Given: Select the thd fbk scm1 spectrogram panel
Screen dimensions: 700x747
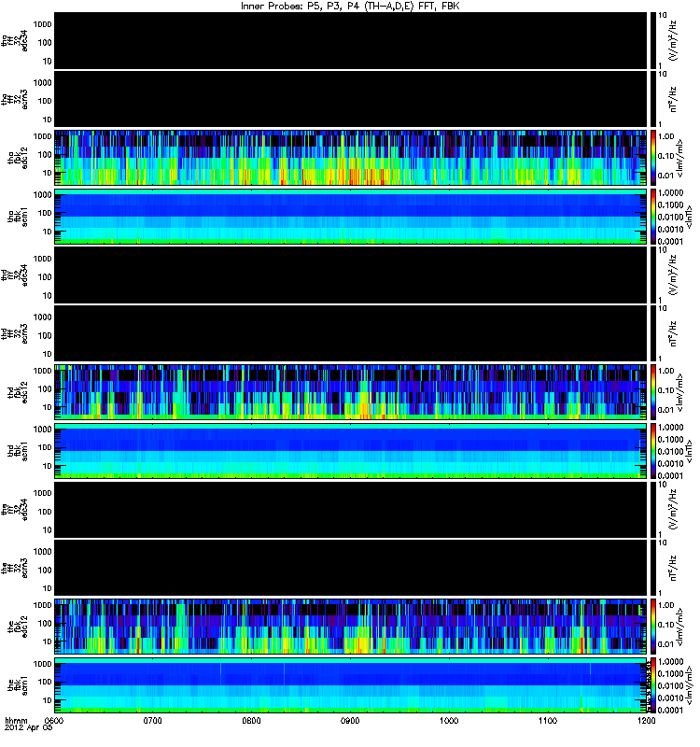Looking at the screenshot, I should (x=351, y=451).
